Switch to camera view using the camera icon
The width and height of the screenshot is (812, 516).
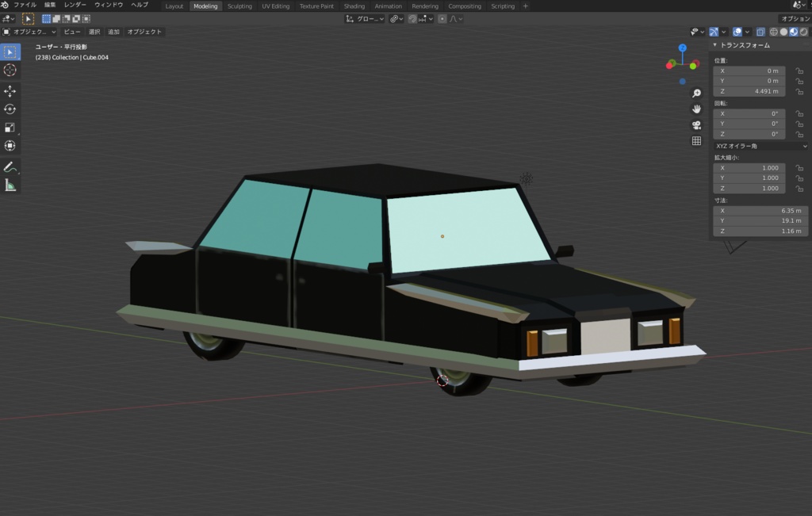696,125
